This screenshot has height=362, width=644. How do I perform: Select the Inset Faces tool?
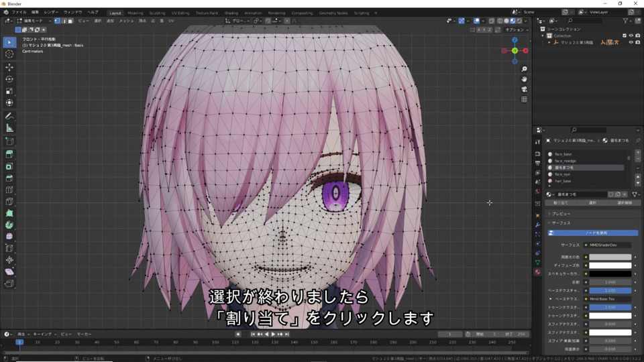9,167
